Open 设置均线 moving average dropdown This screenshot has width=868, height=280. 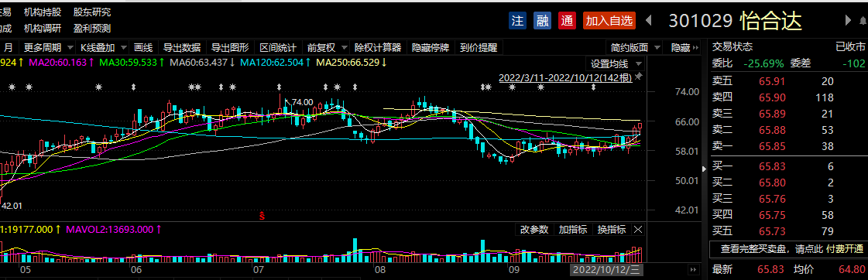pyautogui.click(x=615, y=63)
